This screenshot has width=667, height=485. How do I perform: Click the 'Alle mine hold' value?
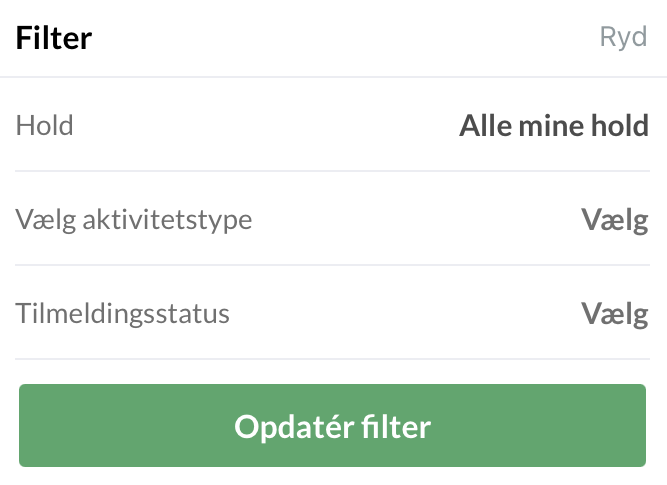click(x=553, y=126)
